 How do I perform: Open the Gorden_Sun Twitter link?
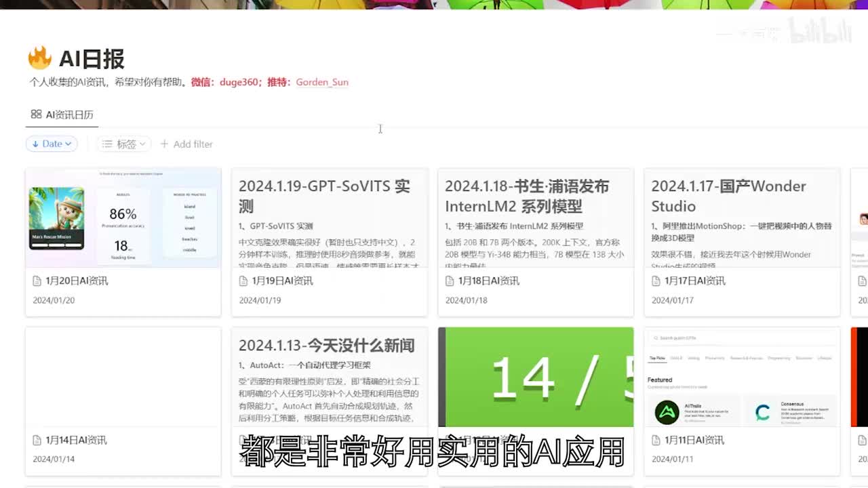(x=322, y=82)
